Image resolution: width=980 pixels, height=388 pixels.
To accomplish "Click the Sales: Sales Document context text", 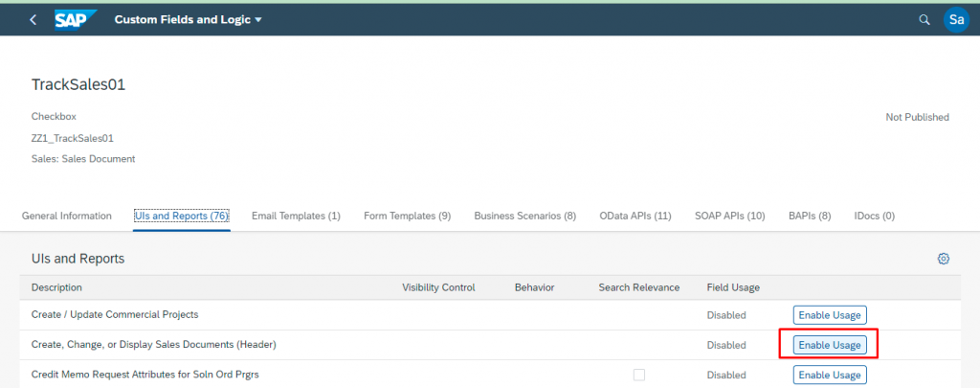I will 83,159.
